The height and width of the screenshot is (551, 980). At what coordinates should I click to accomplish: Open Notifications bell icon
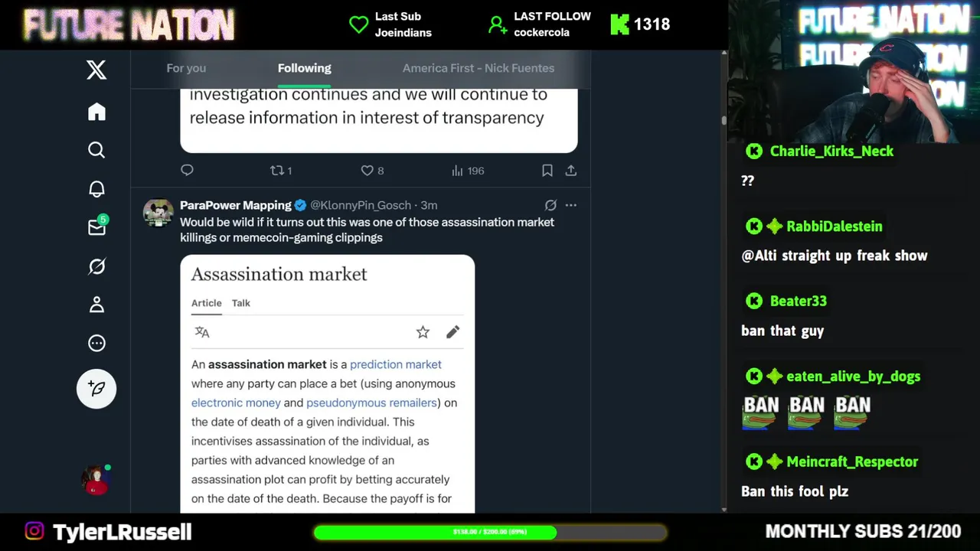coord(96,189)
